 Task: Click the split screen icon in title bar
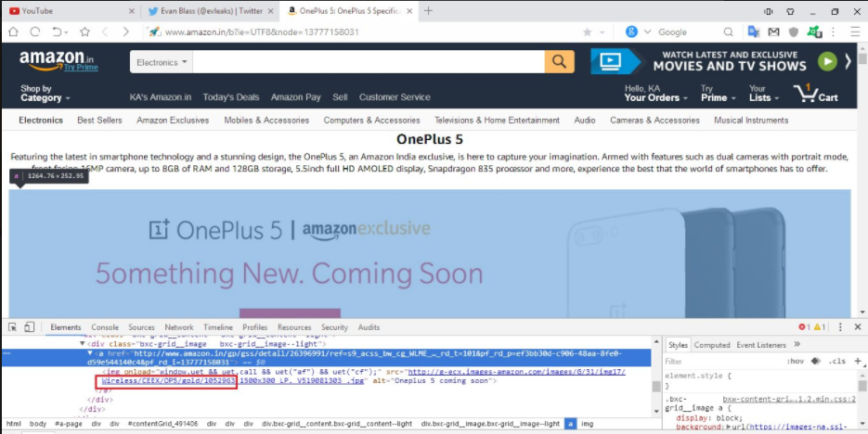point(769,11)
